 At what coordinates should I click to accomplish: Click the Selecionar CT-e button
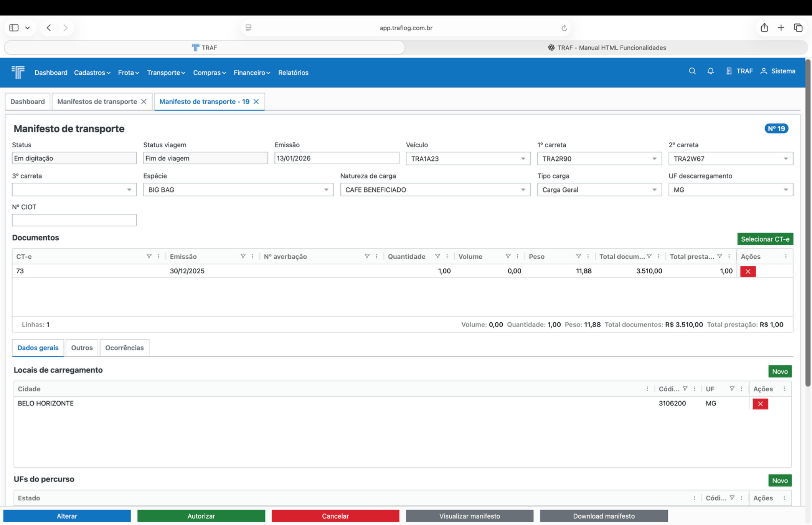(x=765, y=239)
